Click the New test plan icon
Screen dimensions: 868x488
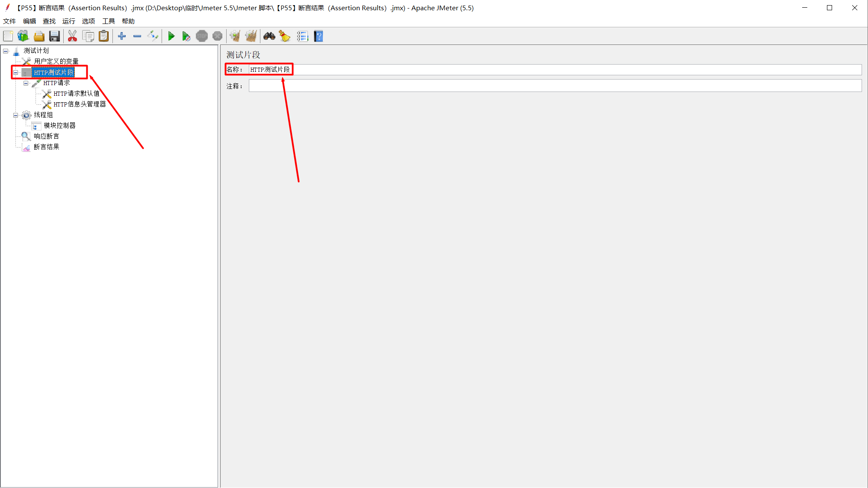click(x=8, y=36)
